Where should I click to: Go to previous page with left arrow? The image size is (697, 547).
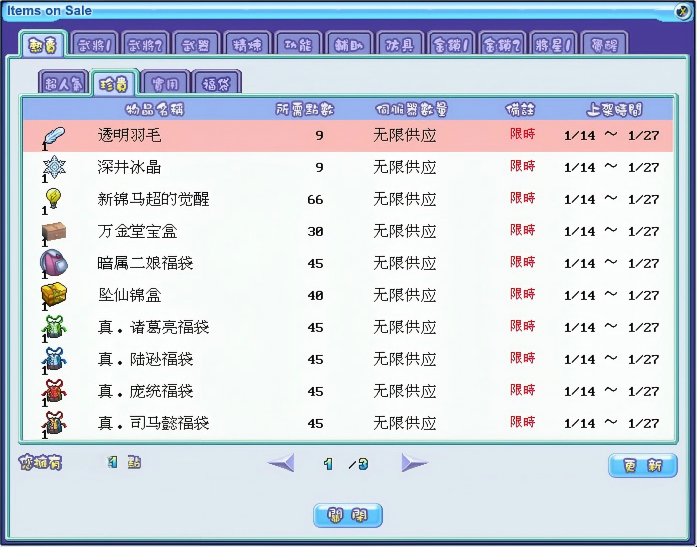(282, 463)
